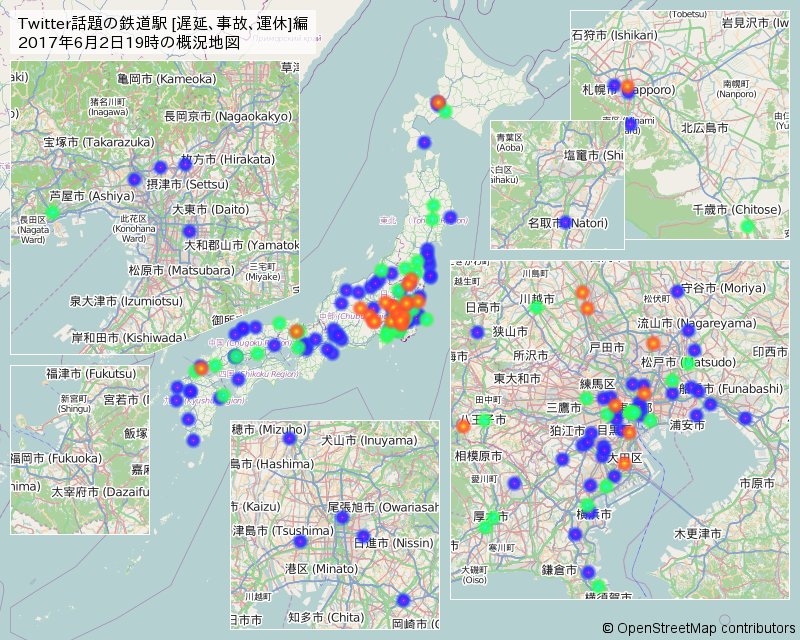This screenshot has width=800, height=640.
Task: Click the blue marker right of 鎌倉市
Action: pyautogui.click(x=588, y=572)
